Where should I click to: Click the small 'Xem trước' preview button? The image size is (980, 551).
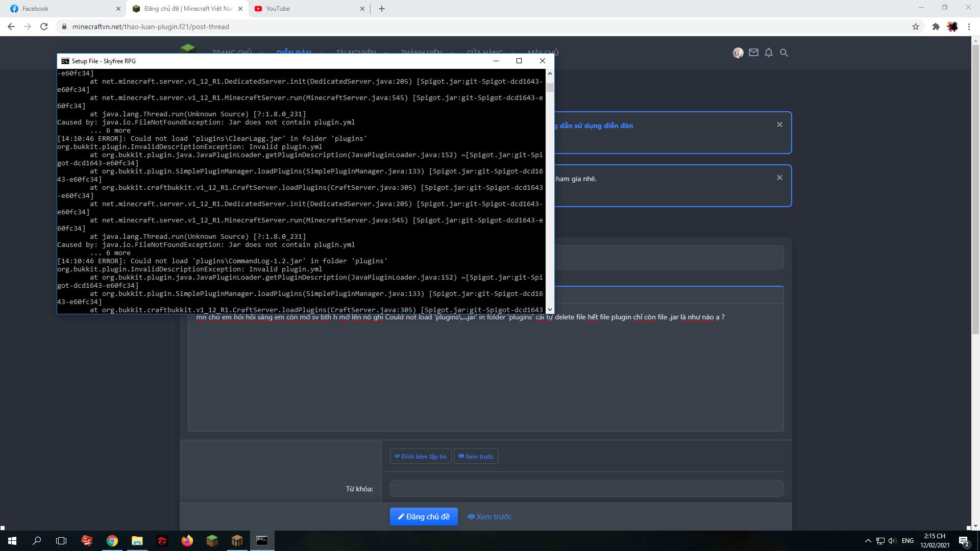coord(476,456)
